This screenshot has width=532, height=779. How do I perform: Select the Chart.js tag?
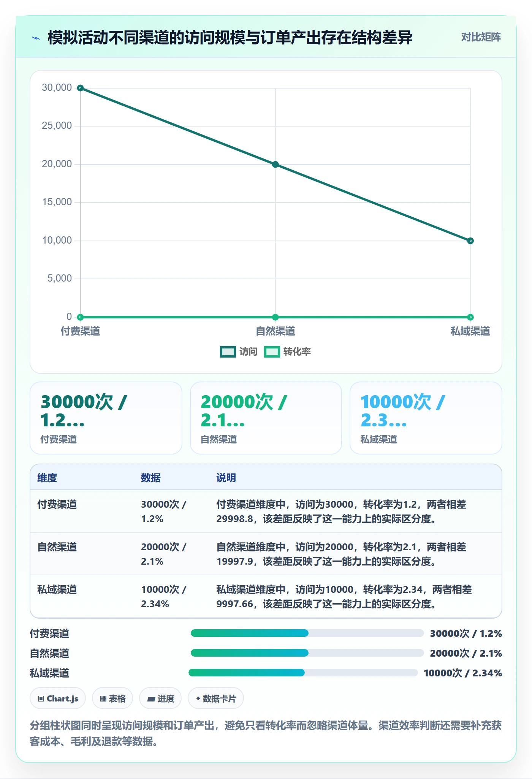(x=58, y=698)
